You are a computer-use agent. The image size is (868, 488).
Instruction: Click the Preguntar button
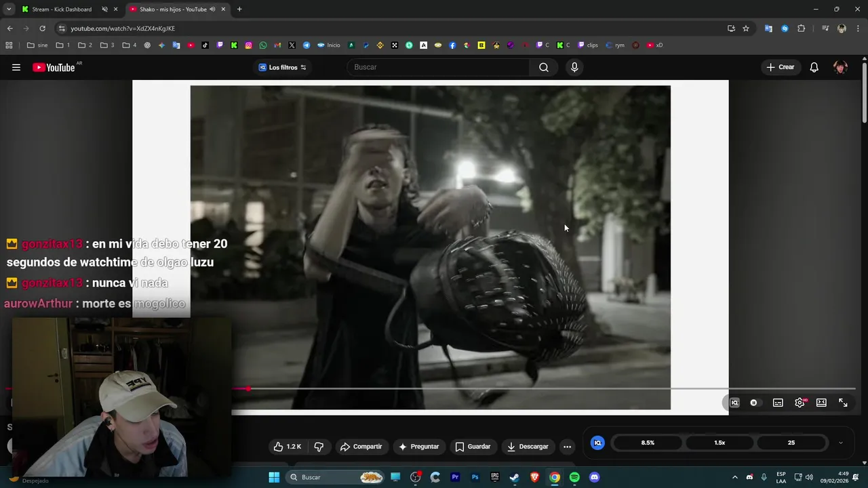pyautogui.click(x=418, y=447)
